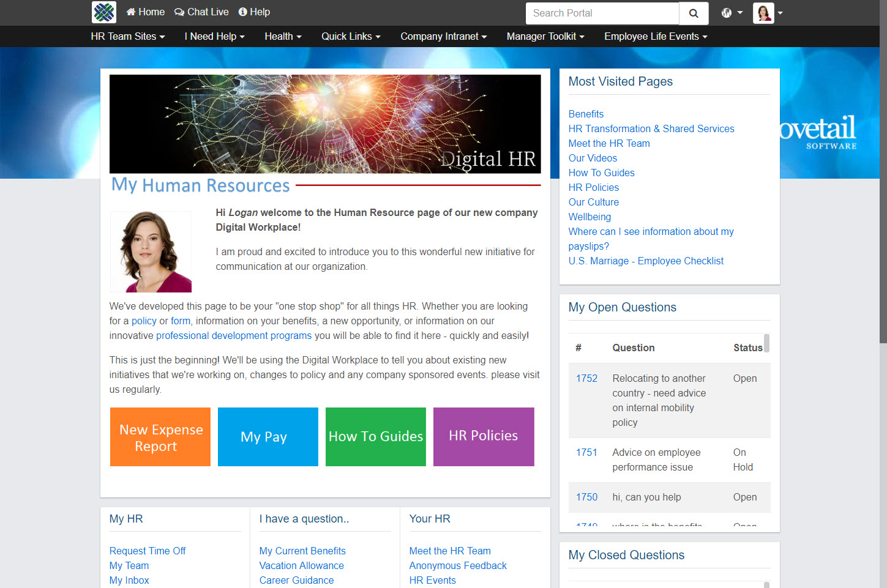This screenshot has width=887, height=588.
Task: Open the Health dropdown menu
Action: coord(283,37)
